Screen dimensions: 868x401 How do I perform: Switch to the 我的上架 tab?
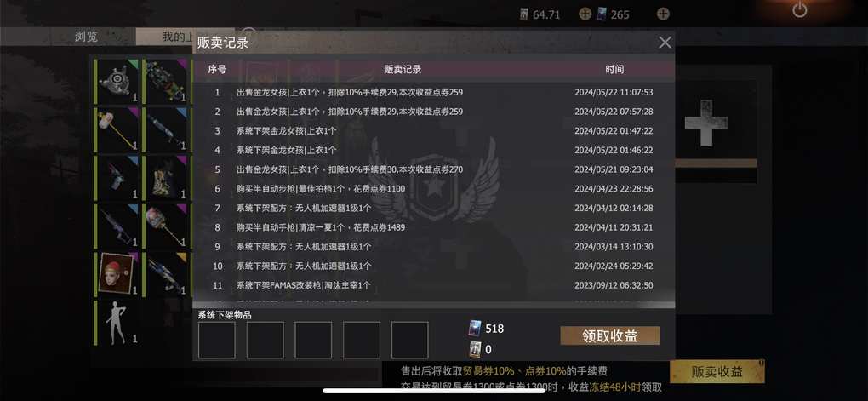pos(177,37)
